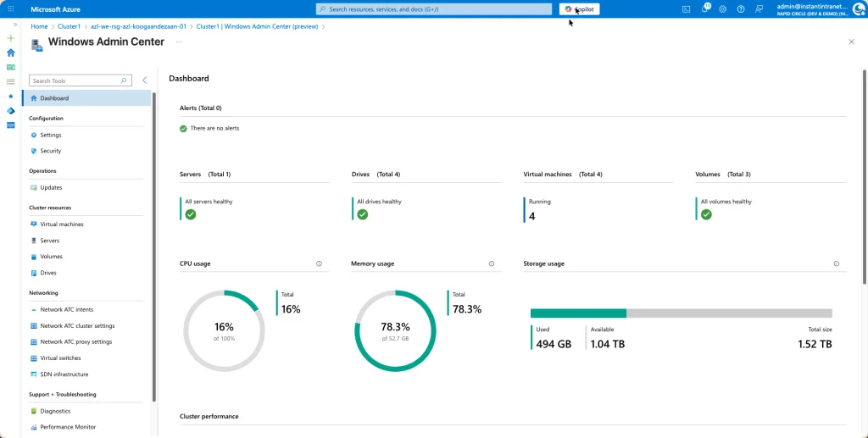Click the Copilot button
The width and height of the screenshot is (868, 438).
coord(580,9)
